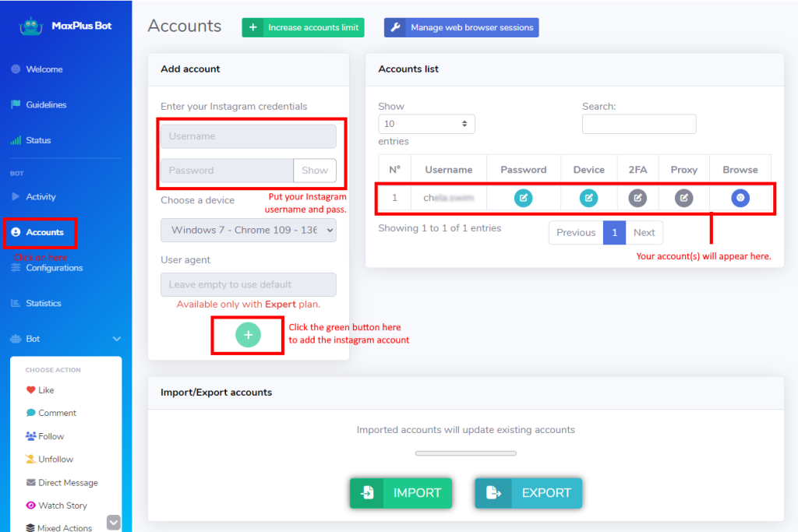The width and height of the screenshot is (798, 532).
Task: Focus the Password input field
Action: point(227,171)
